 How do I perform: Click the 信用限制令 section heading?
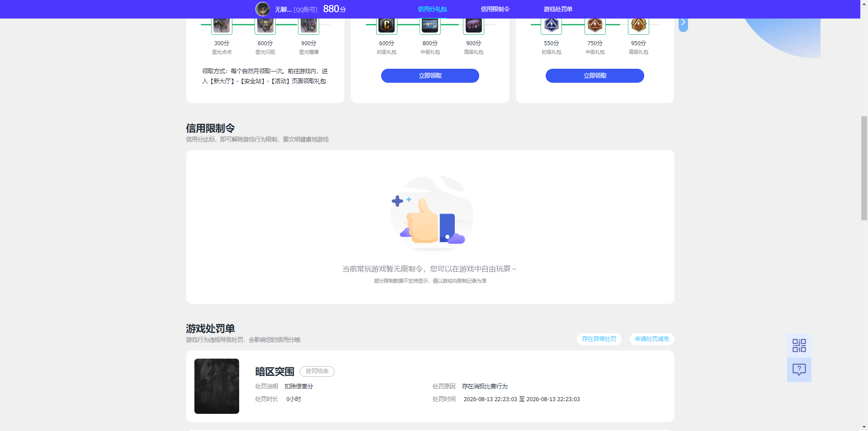click(x=210, y=128)
